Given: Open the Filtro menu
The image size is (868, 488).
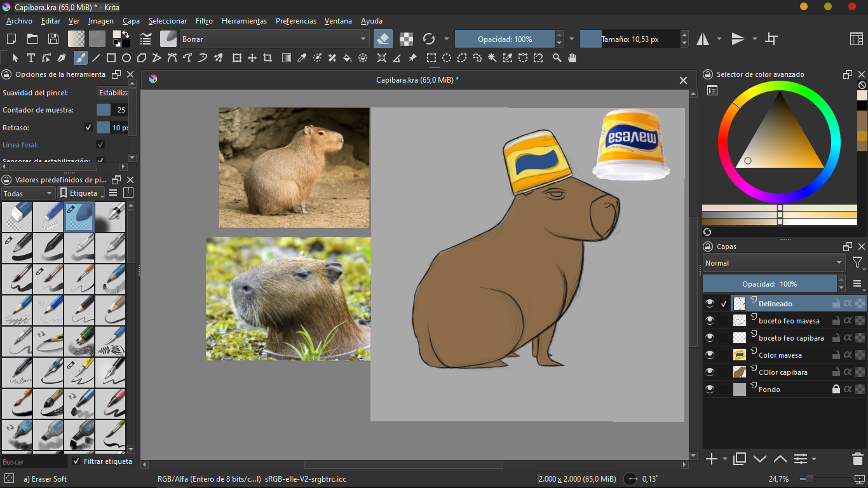Looking at the screenshot, I should point(204,21).
